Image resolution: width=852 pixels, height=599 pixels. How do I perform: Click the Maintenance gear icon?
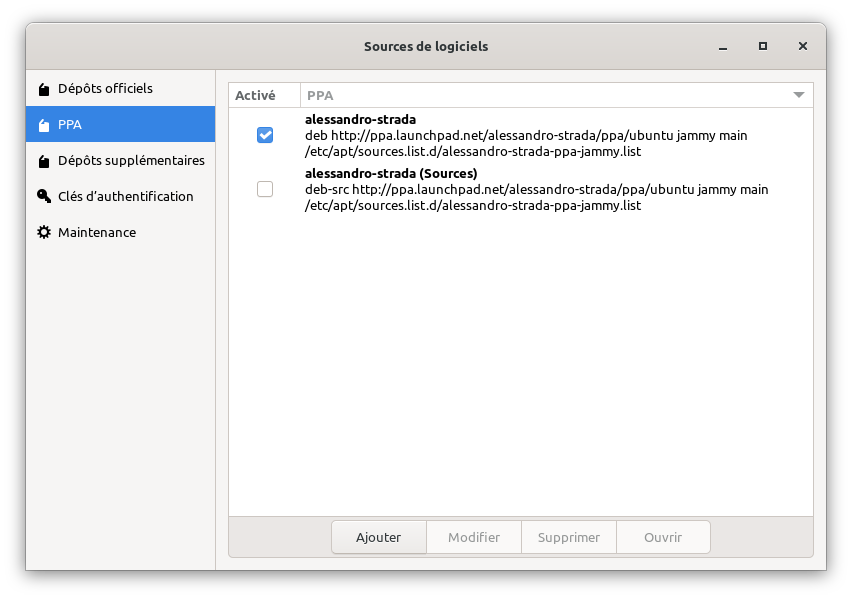click(x=43, y=233)
